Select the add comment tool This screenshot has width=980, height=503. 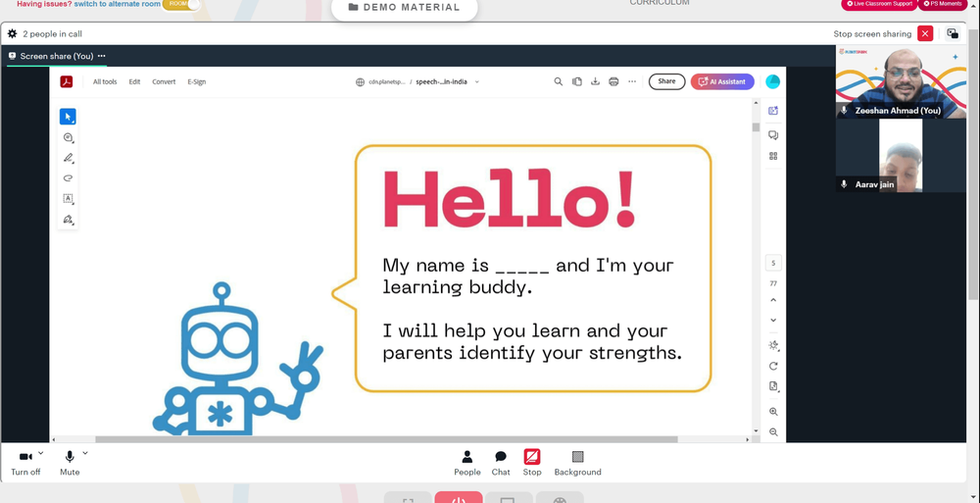pyautogui.click(x=69, y=137)
